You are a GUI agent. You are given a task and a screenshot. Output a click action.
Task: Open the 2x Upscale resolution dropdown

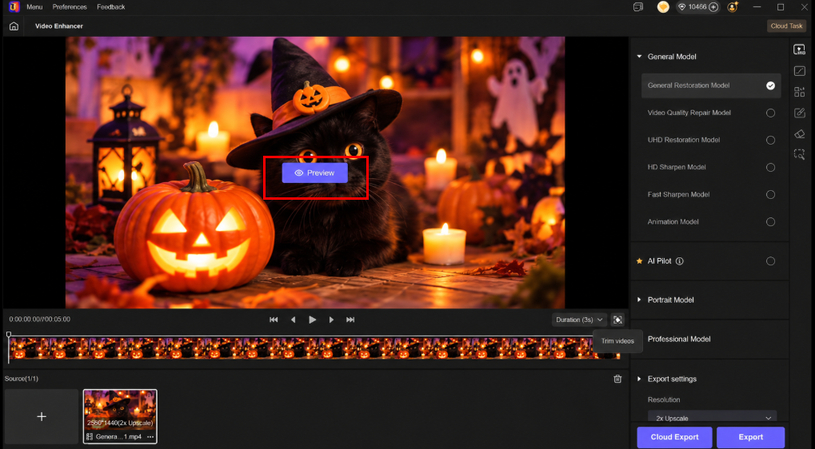(x=712, y=417)
